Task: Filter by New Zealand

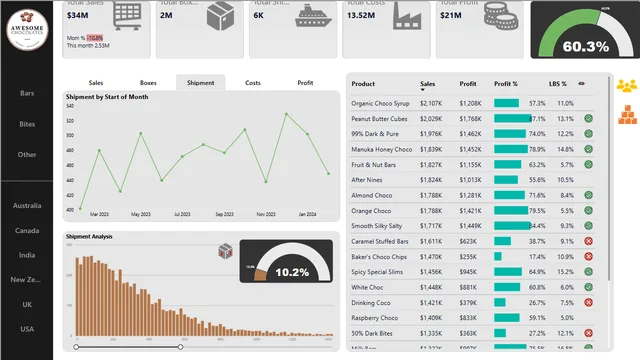Action: click(26, 280)
